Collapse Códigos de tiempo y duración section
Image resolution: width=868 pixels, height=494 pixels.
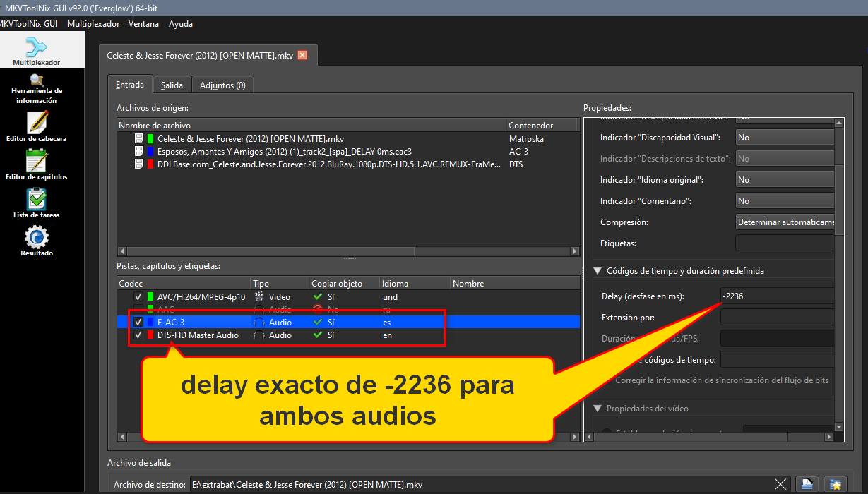pos(598,271)
